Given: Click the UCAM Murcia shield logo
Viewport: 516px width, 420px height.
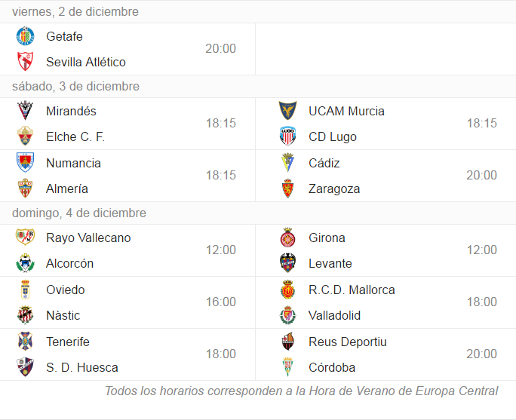Looking at the screenshot, I should tap(287, 111).
